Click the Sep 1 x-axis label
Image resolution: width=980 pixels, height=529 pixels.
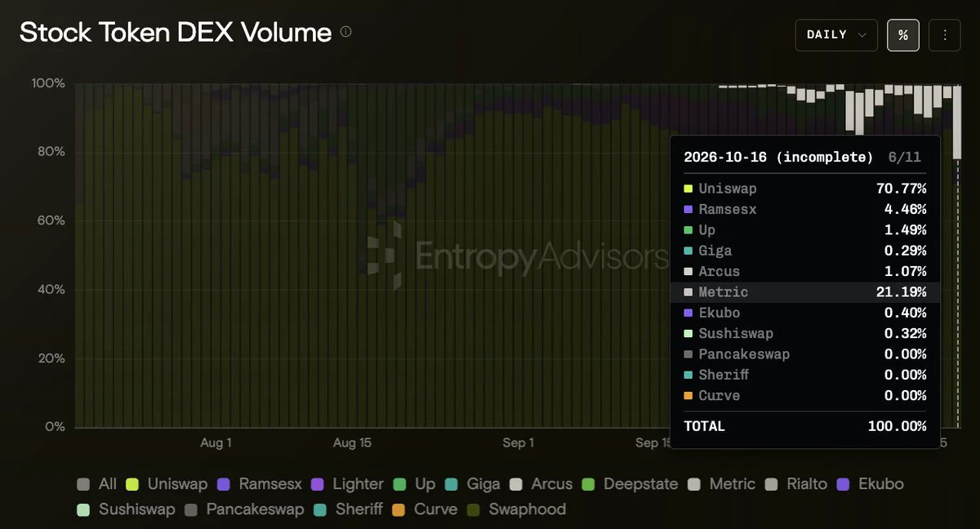(x=518, y=443)
